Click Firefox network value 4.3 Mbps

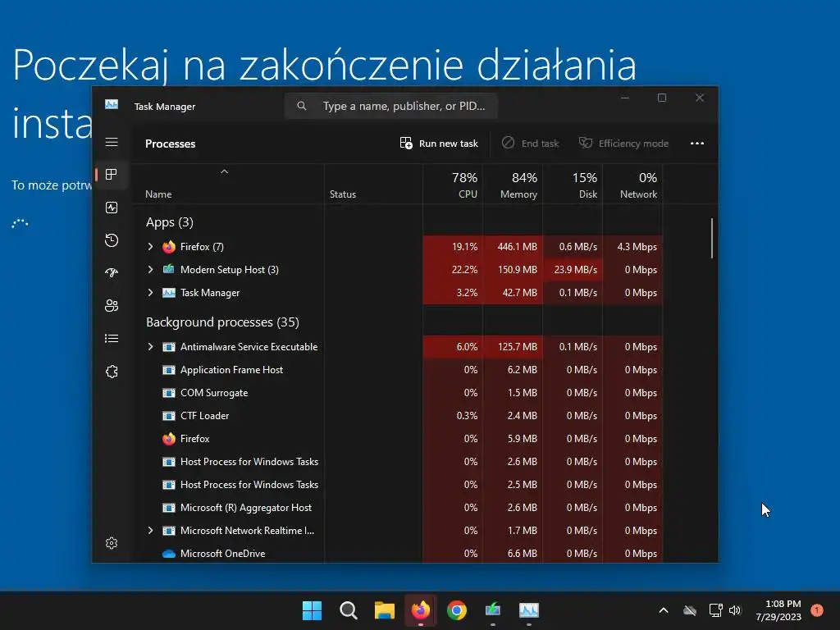[x=637, y=246]
